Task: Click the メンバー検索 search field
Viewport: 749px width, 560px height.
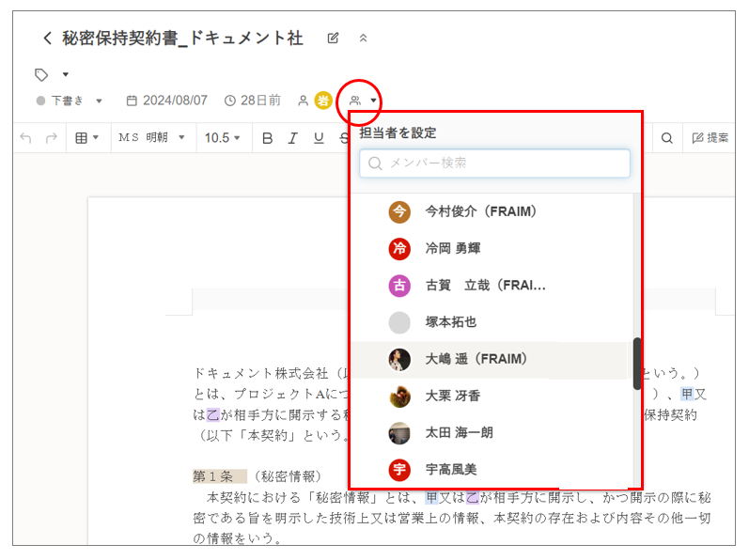Action: click(494, 163)
